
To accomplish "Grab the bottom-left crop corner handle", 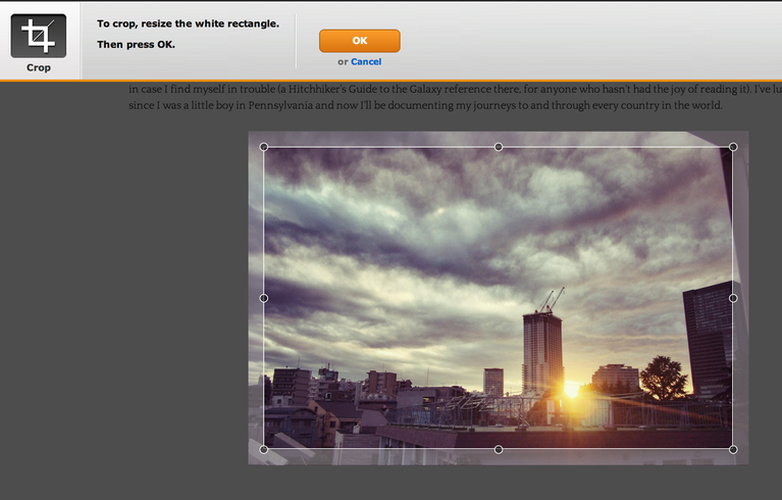I will click(264, 450).
